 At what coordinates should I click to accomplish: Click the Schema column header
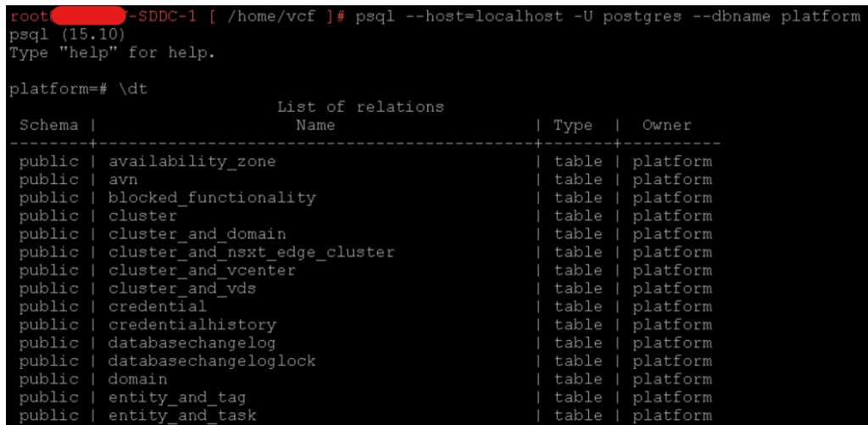click(x=49, y=126)
